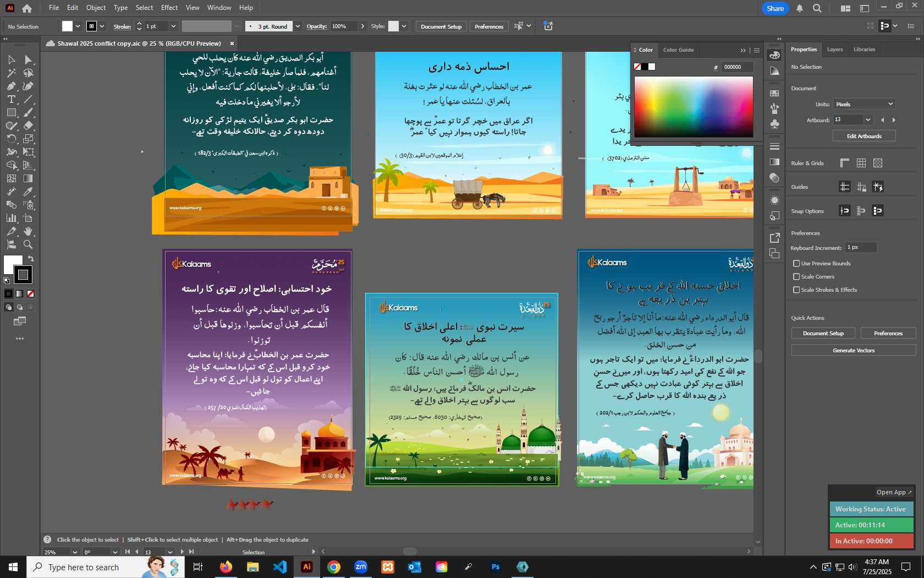This screenshot has height=578, width=924.
Task: Enable Scale Strokes & Effects checkbox
Action: coord(796,290)
